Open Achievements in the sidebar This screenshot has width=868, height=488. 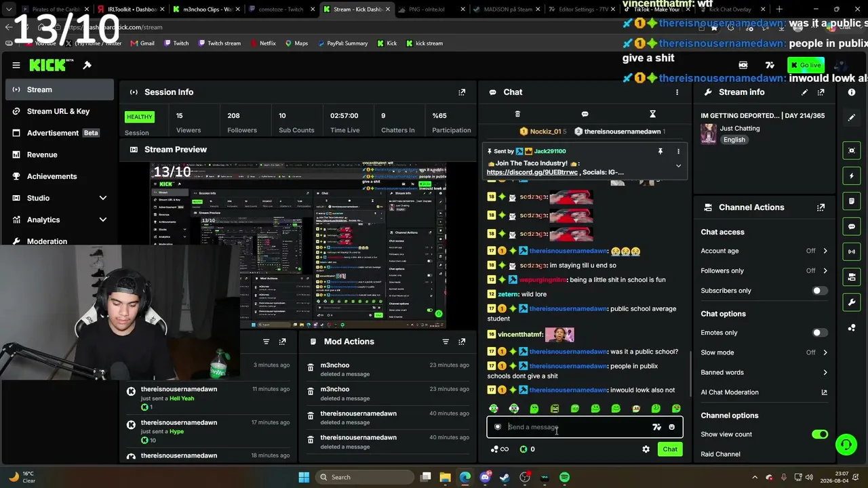point(60,176)
